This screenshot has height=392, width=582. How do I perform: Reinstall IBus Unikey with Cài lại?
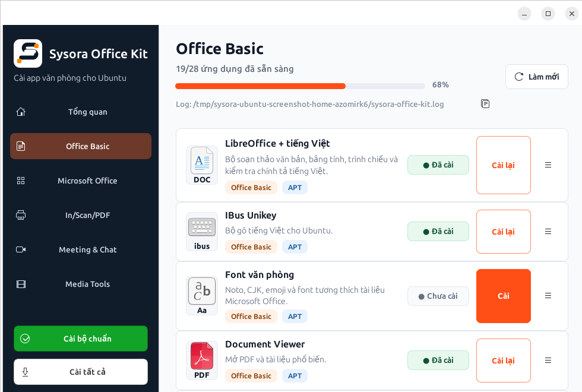[x=504, y=232]
